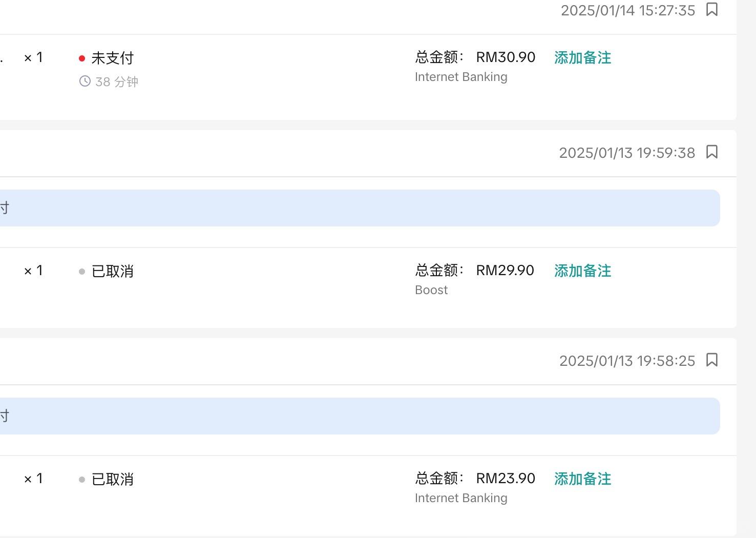
Task: Click 添加备注 for the RM29.90 order
Action: pyautogui.click(x=583, y=271)
